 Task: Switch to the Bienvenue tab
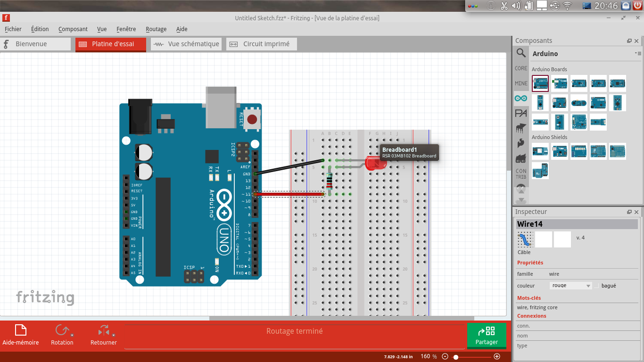[x=35, y=44]
